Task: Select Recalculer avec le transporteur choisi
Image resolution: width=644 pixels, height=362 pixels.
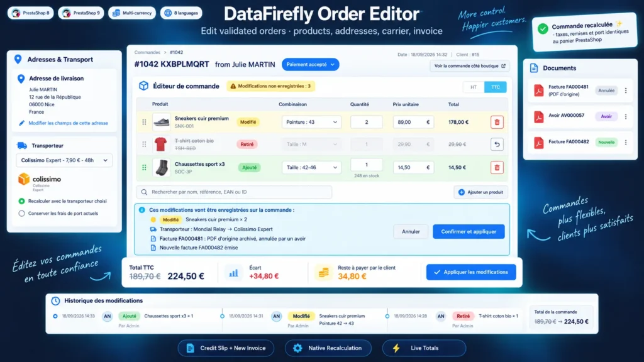Action: (x=22, y=201)
